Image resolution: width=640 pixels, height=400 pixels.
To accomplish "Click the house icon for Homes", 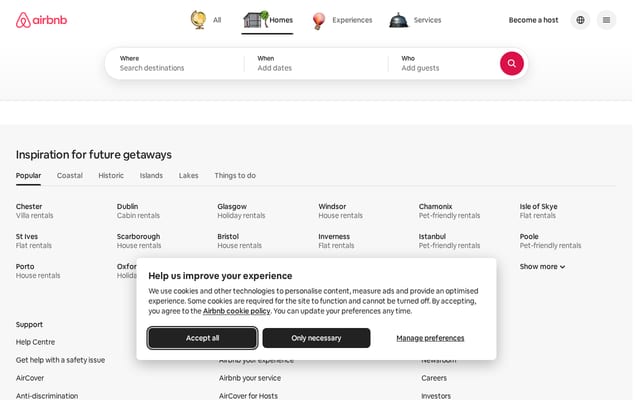I will [256, 20].
